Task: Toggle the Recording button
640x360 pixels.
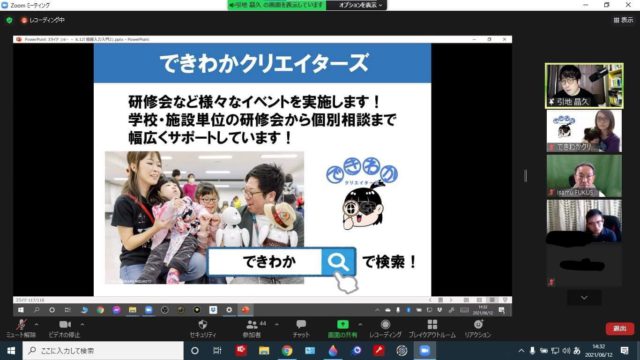Action: [385, 328]
